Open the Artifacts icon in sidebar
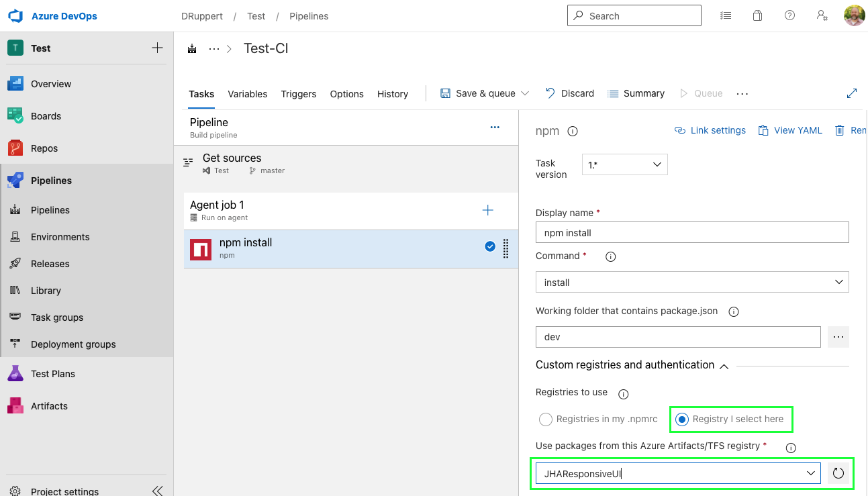 tap(15, 406)
